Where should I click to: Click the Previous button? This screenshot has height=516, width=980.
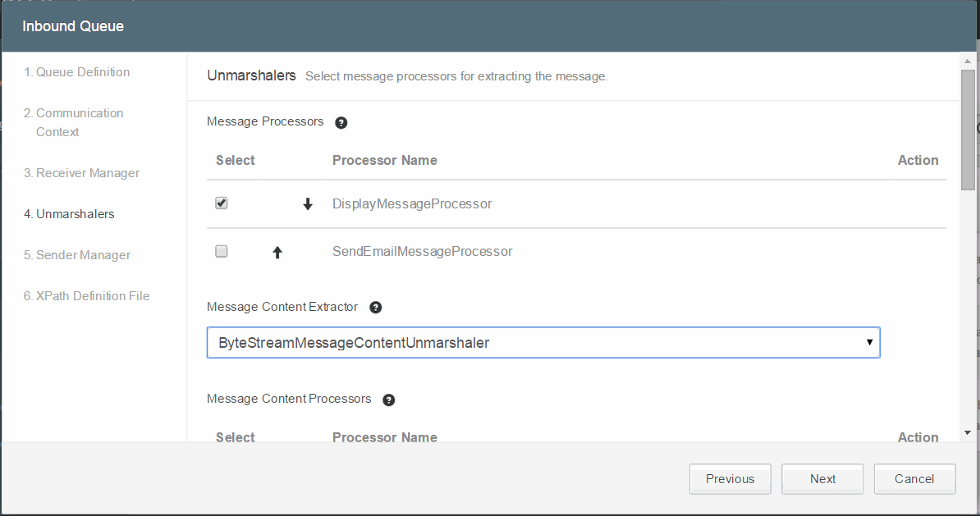[x=730, y=479]
